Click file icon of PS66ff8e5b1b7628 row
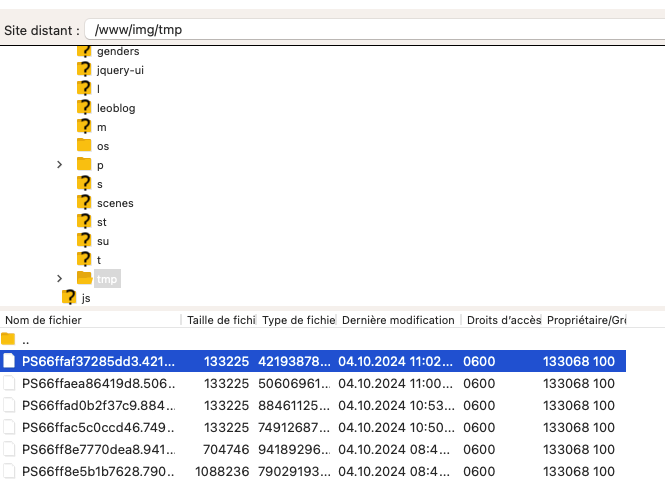This screenshot has width=665, height=484. click(x=8, y=471)
